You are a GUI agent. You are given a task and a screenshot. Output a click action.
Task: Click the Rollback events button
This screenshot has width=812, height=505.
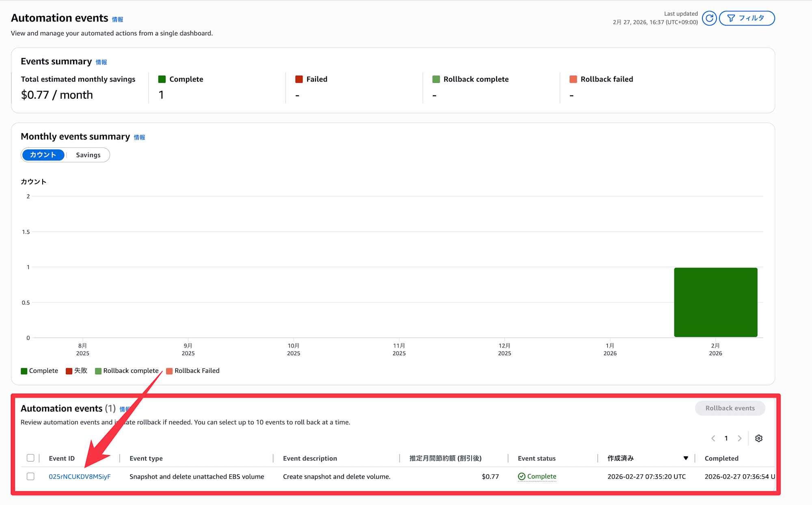pyautogui.click(x=730, y=408)
